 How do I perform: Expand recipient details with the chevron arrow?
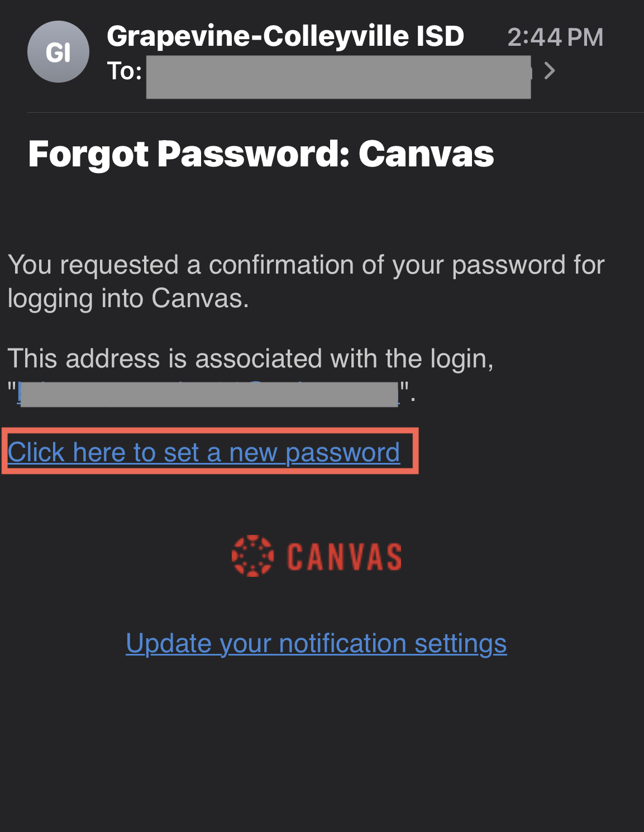[x=550, y=71]
